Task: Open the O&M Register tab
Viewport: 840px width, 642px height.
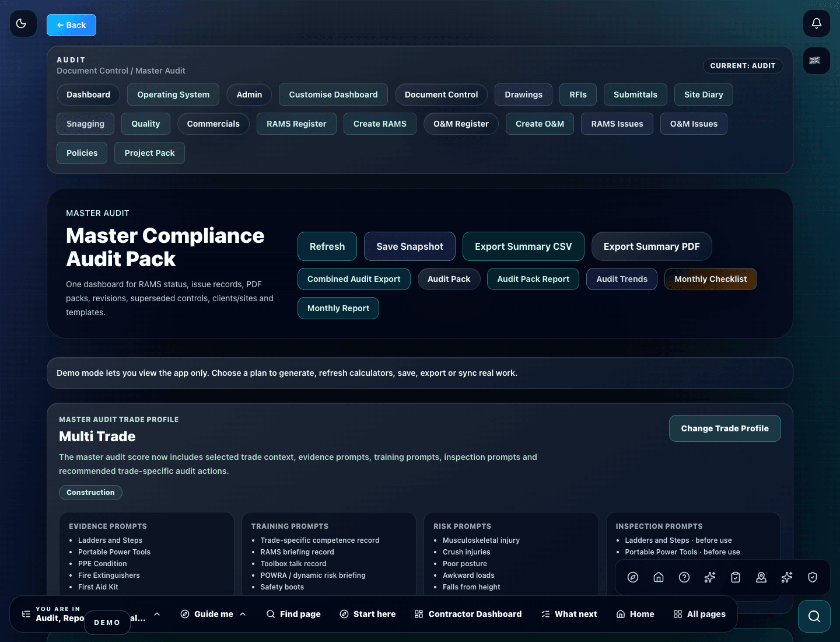Action: click(461, 124)
